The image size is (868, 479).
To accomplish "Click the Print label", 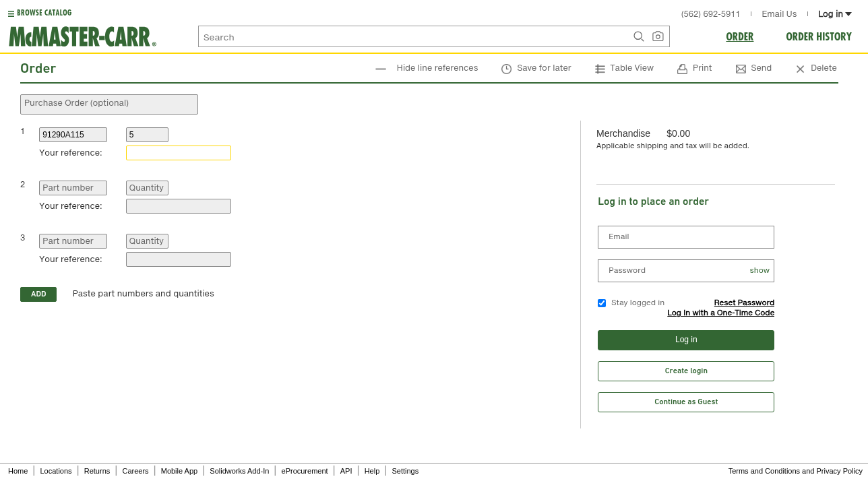I will (702, 68).
